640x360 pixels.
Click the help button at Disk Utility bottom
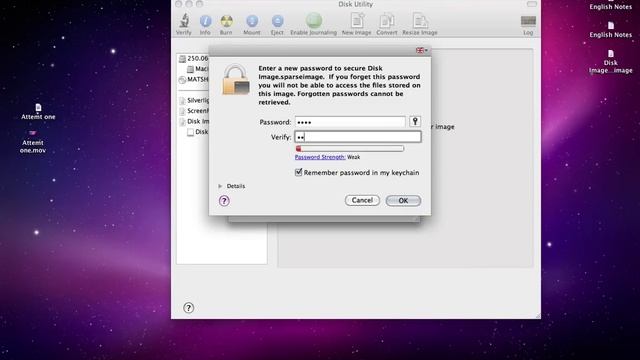(188, 308)
